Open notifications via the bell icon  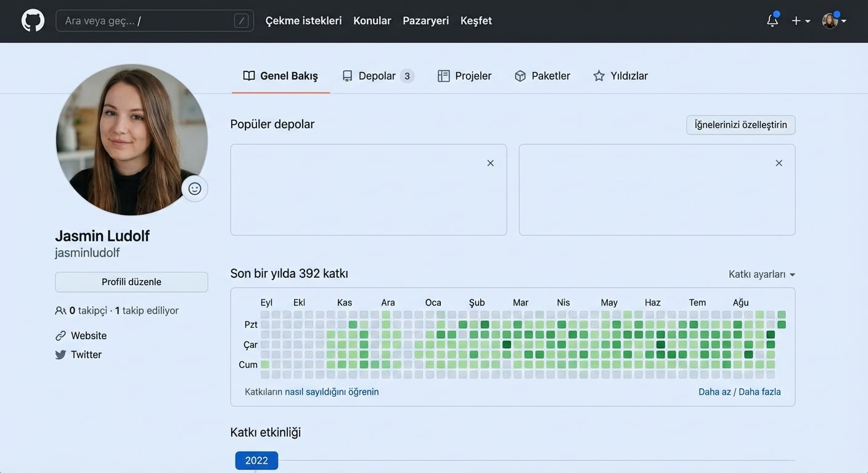pyautogui.click(x=772, y=20)
